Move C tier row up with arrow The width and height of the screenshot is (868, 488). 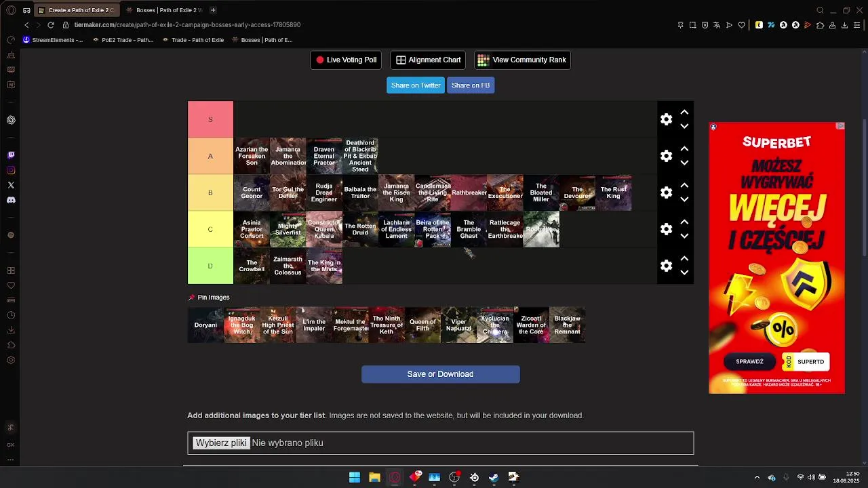pyautogui.click(x=684, y=222)
